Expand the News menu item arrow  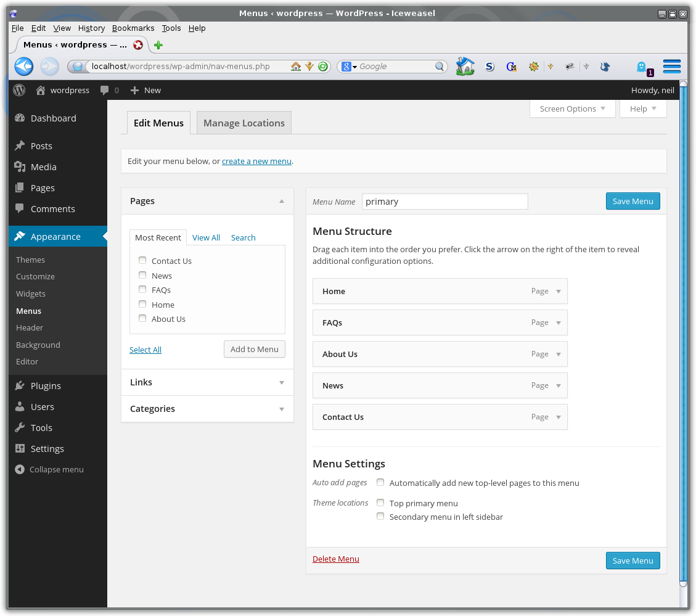pyautogui.click(x=559, y=386)
